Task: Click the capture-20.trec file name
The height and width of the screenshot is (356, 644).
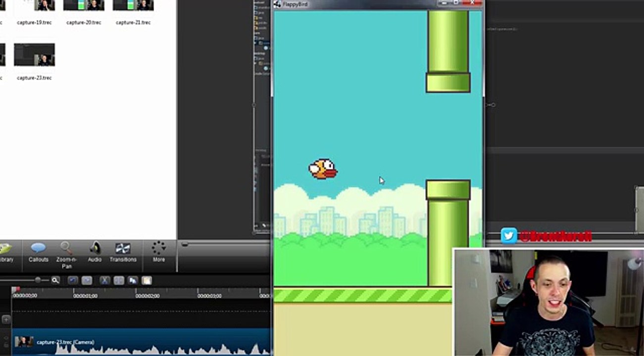Action: 84,22
